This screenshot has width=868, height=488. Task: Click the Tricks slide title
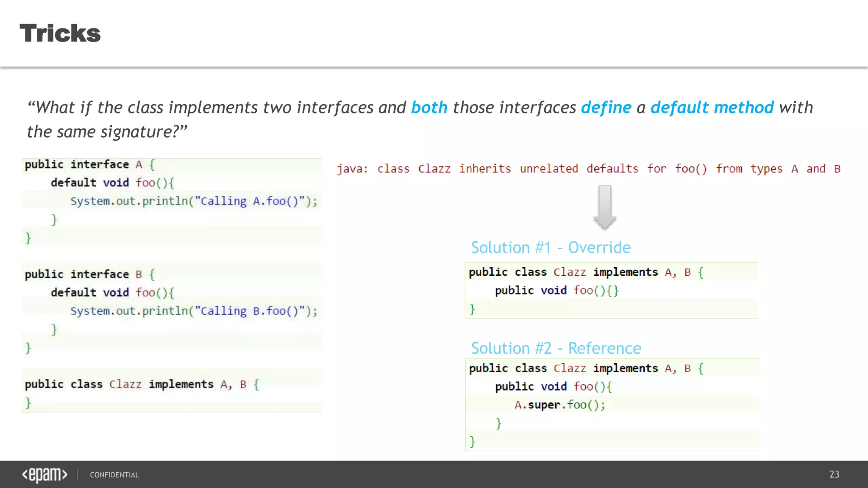click(x=60, y=33)
